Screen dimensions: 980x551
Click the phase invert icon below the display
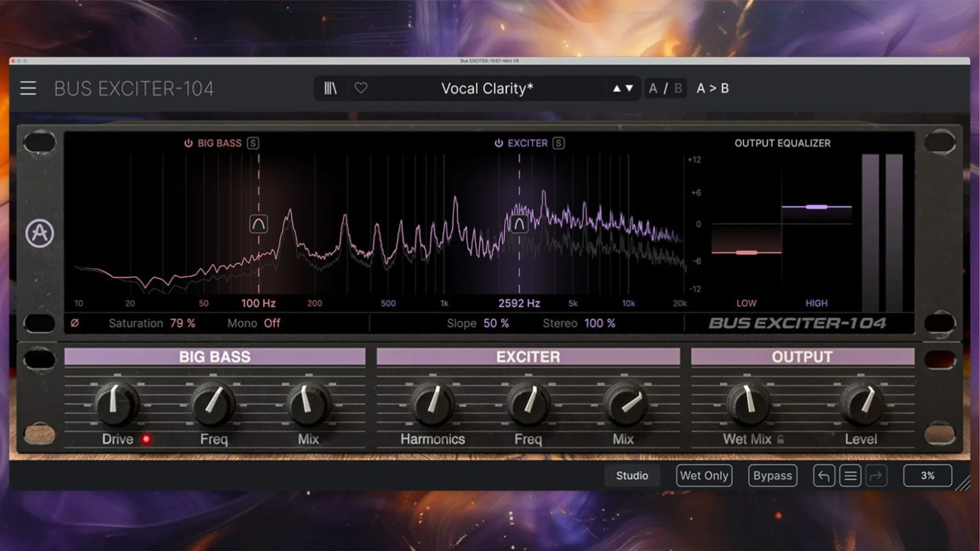(75, 322)
